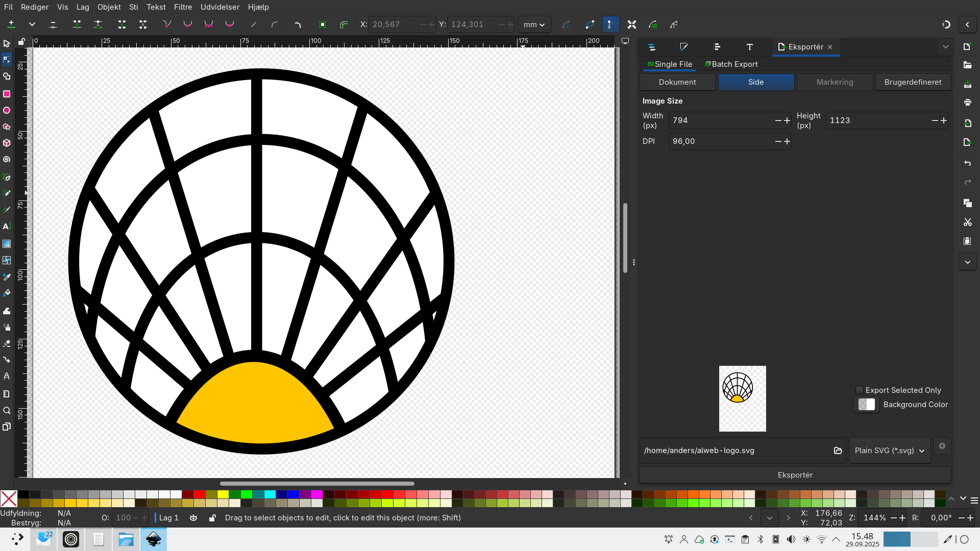Screen dimensions: 980x551
Task: Click the Selector arrow tool
Action: pos(7,44)
